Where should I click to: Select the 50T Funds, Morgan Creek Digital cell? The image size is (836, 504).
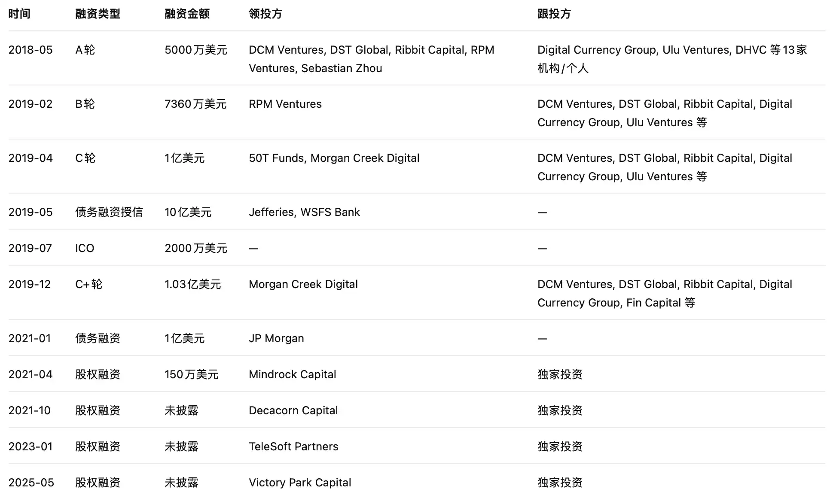click(334, 158)
